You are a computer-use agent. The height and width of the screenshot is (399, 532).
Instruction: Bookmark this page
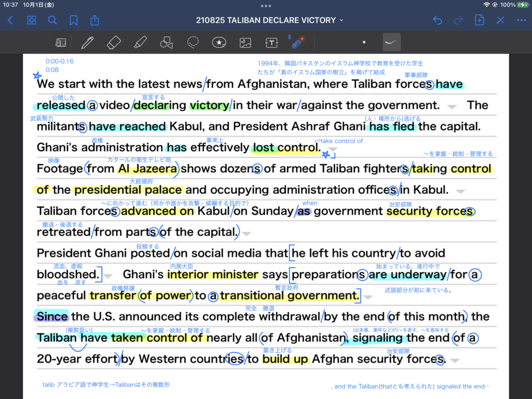73,20
